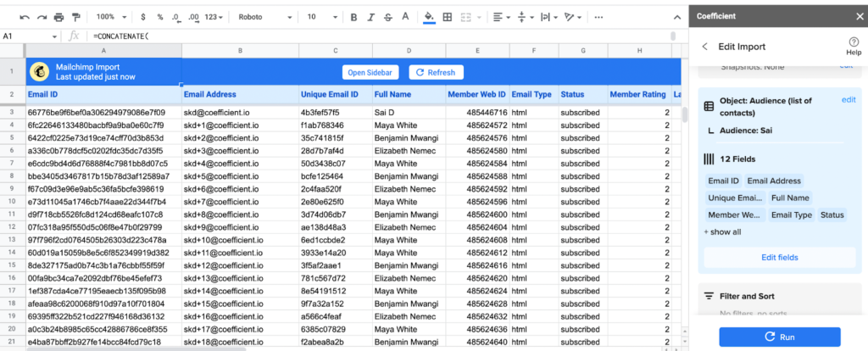Image resolution: width=868 pixels, height=351 pixels.
Task: Click the Member Rating header cell
Action: pyautogui.click(x=639, y=95)
